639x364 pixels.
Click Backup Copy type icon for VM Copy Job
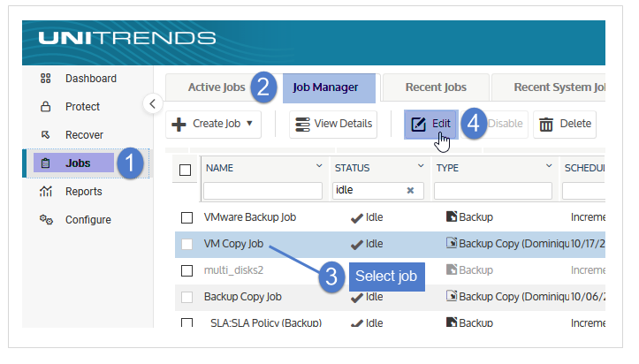pyautogui.click(x=451, y=243)
